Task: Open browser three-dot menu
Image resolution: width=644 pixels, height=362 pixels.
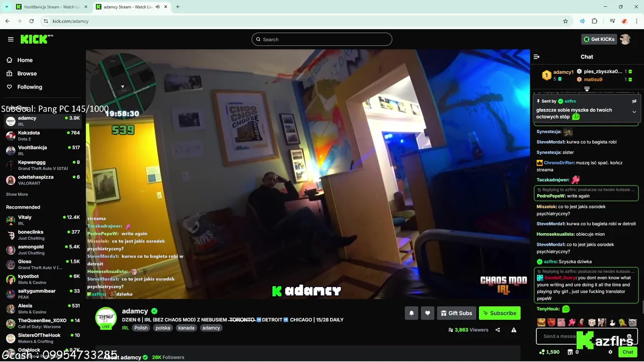Action: 637,21
